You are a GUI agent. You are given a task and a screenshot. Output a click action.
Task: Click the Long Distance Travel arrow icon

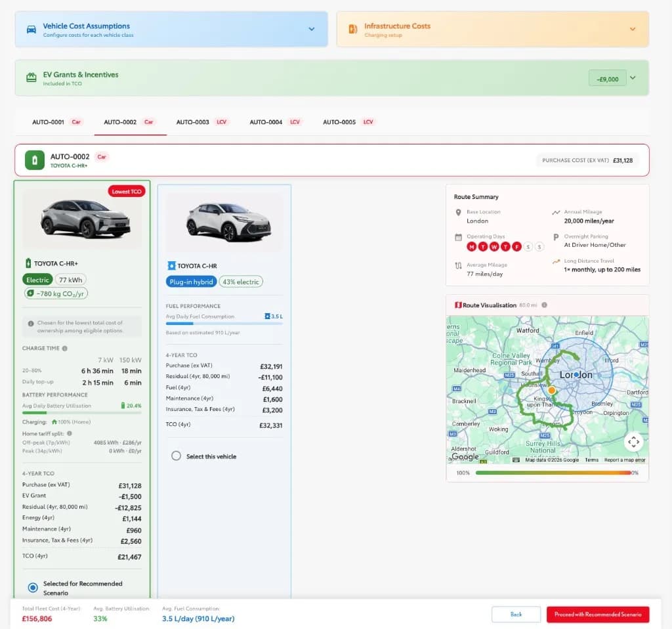point(556,261)
